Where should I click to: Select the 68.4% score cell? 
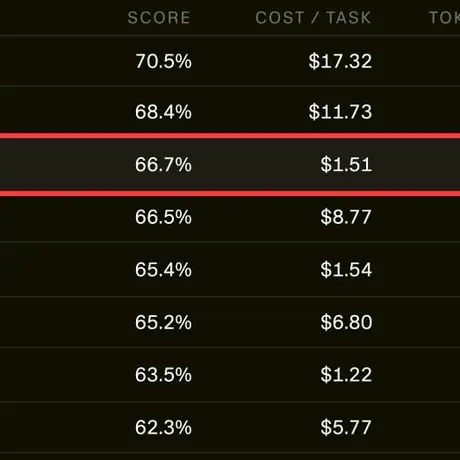163,112
